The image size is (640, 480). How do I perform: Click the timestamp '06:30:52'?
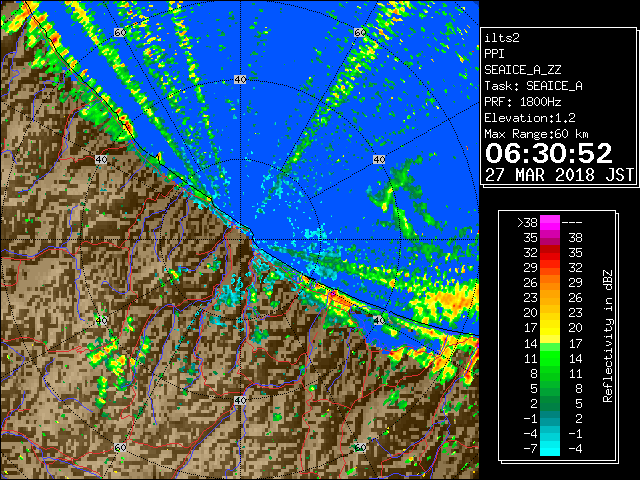click(x=548, y=153)
